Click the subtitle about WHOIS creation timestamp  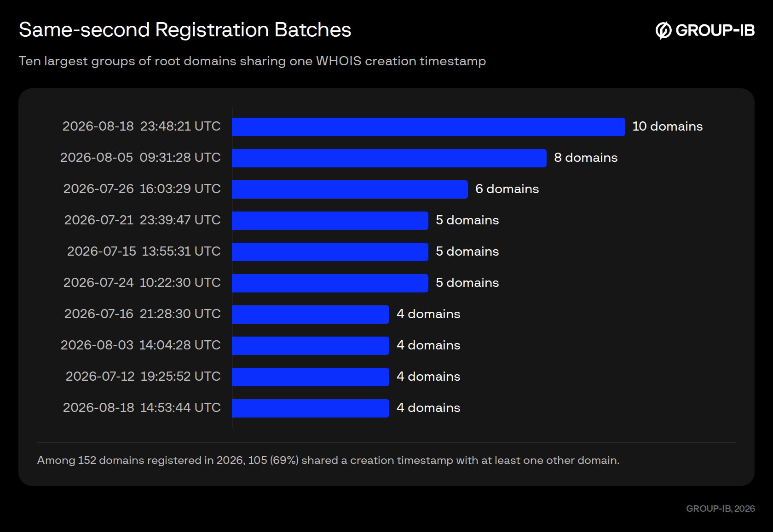[252, 61]
